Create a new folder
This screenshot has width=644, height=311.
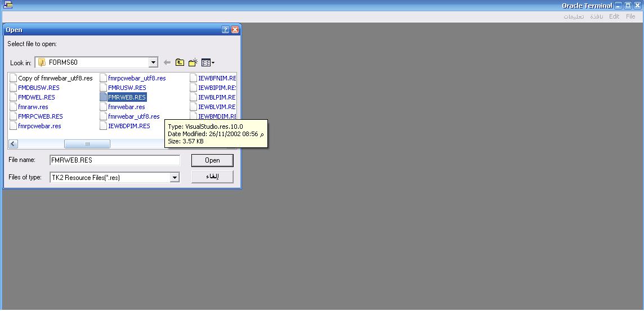pyautogui.click(x=193, y=62)
